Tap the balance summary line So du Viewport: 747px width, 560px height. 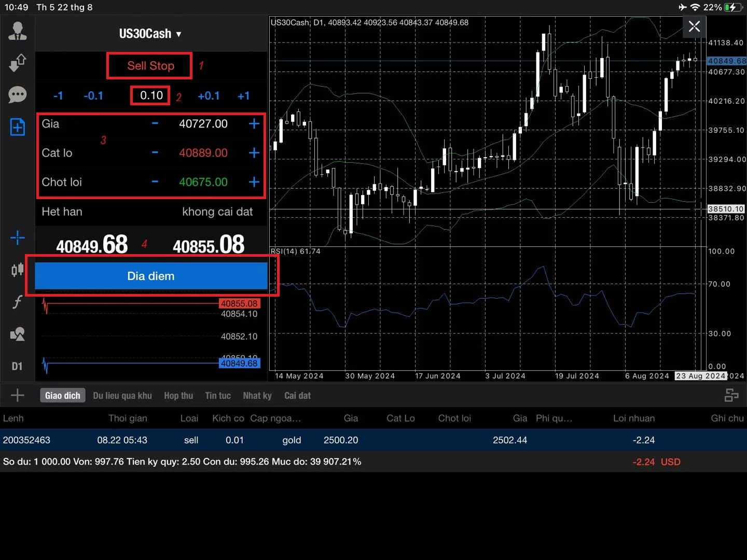(182, 461)
